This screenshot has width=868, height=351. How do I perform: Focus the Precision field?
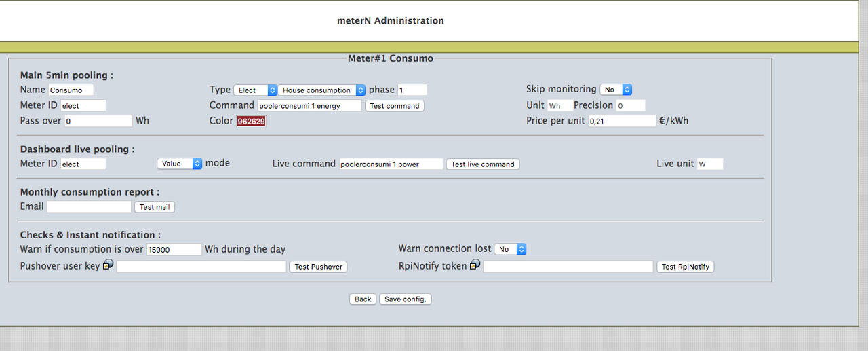631,106
